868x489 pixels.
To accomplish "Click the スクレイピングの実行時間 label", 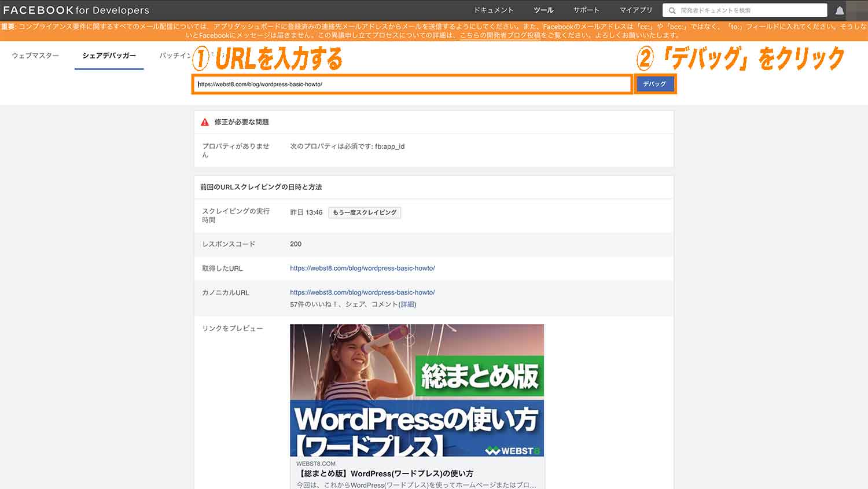I will point(236,215).
